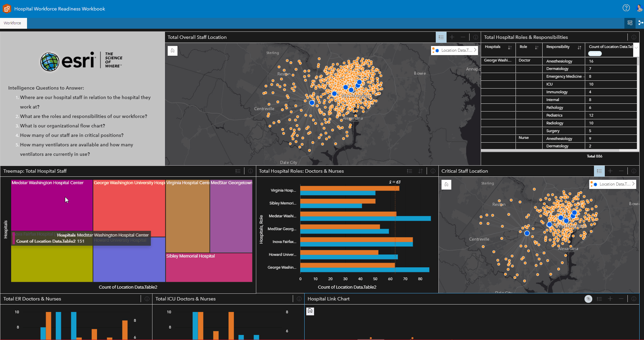
Task: Open the help icon in the header
Action: [626, 8]
